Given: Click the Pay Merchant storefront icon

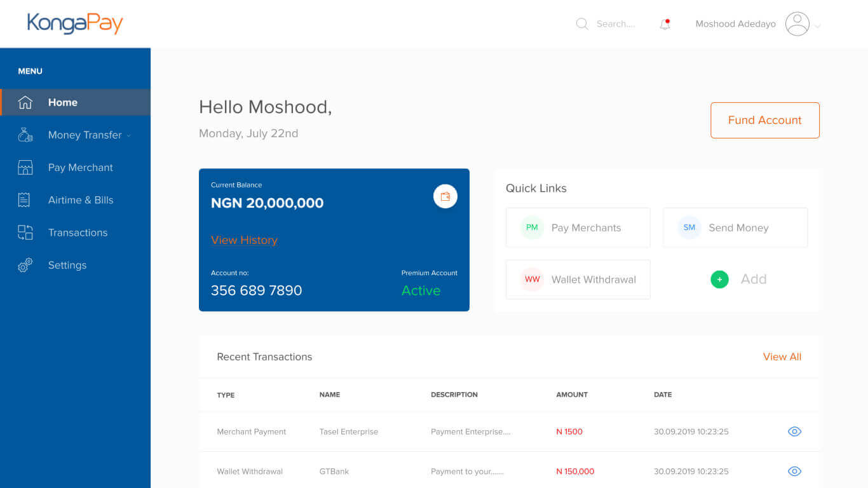Looking at the screenshot, I should (x=25, y=168).
